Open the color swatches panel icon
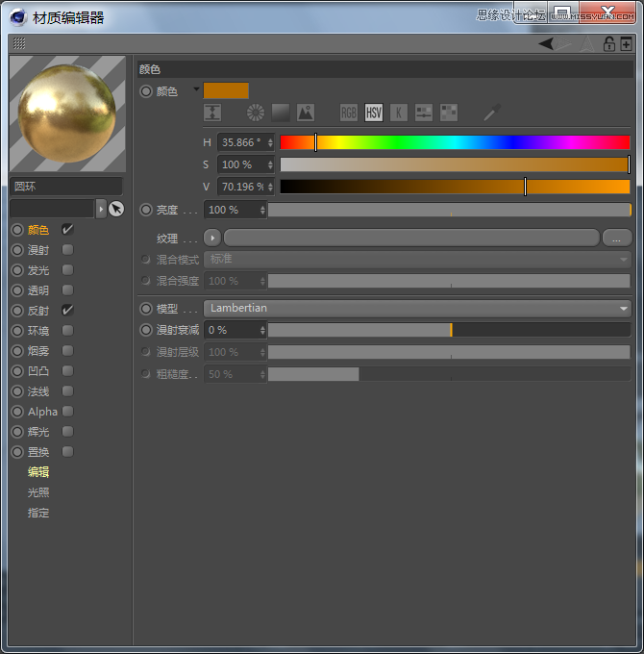The height and width of the screenshot is (654, 644). (x=449, y=113)
